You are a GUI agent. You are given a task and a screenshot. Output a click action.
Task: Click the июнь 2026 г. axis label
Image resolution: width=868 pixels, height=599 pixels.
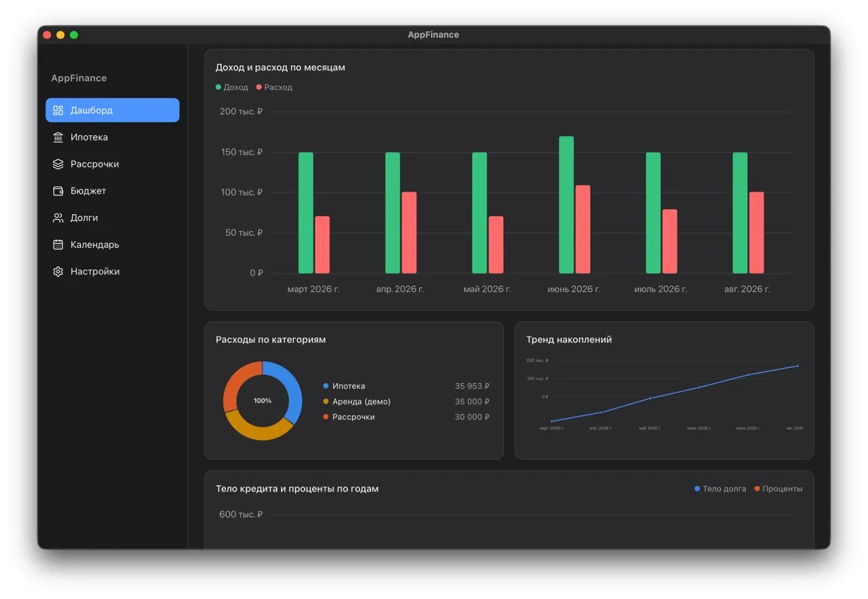point(574,289)
